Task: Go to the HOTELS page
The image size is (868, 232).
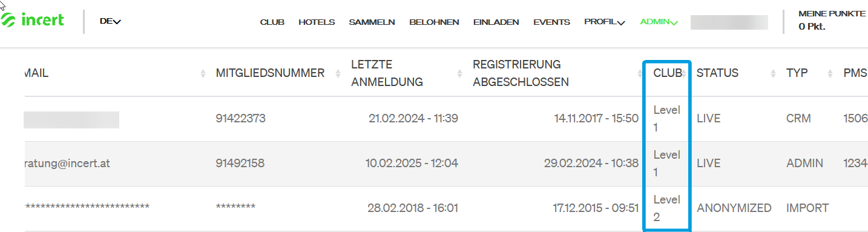Action: tap(317, 22)
